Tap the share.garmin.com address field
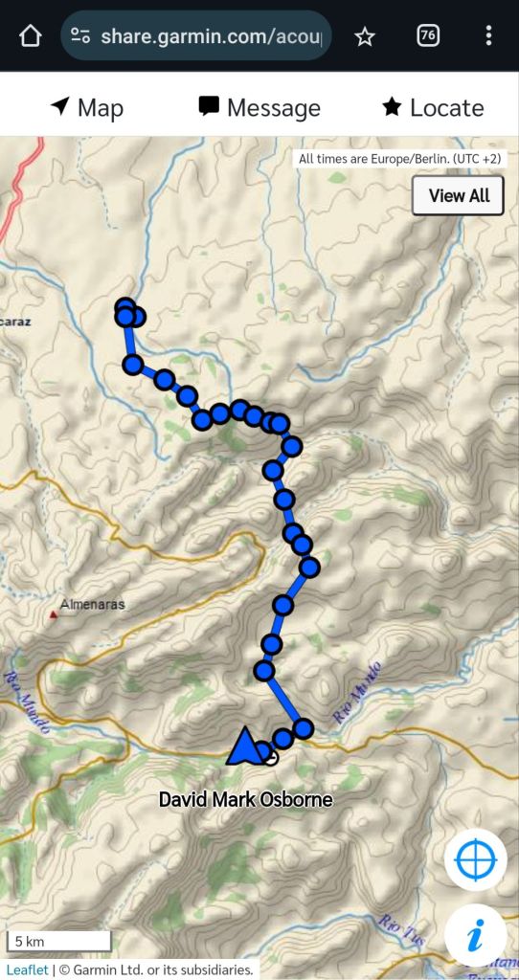The height and width of the screenshot is (980, 519). tap(195, 35)
